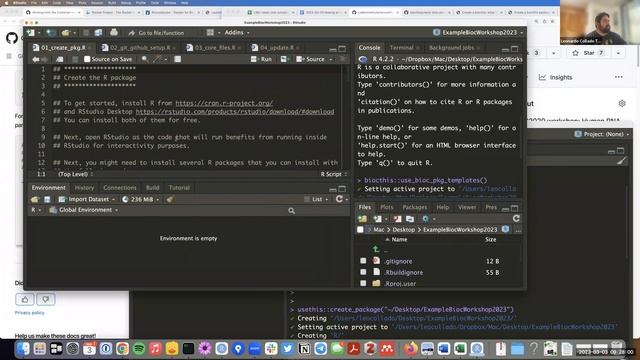Click the Rename file icon in Files pane

410,219
